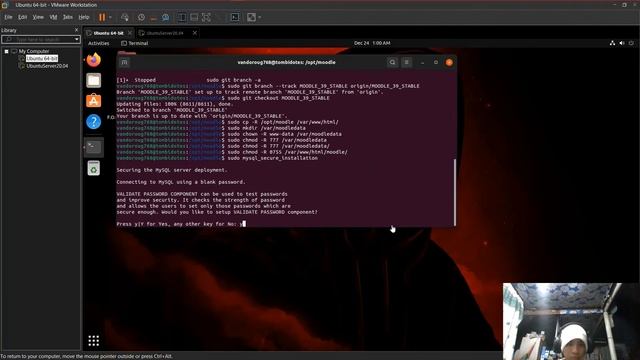Toggle the show library sidebar view icon
Screen dimensions: 640x360
point(182,17)
